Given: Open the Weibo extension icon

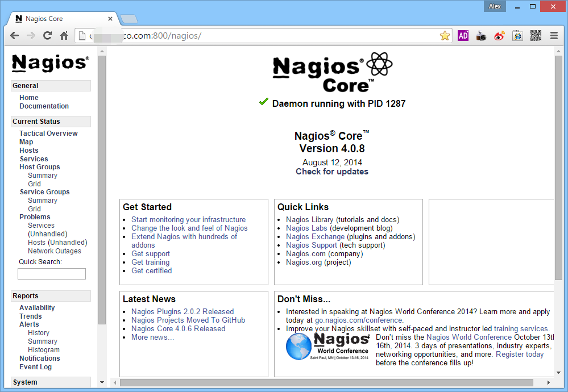Looking at the screenshot, I should [x=499, y=35].
